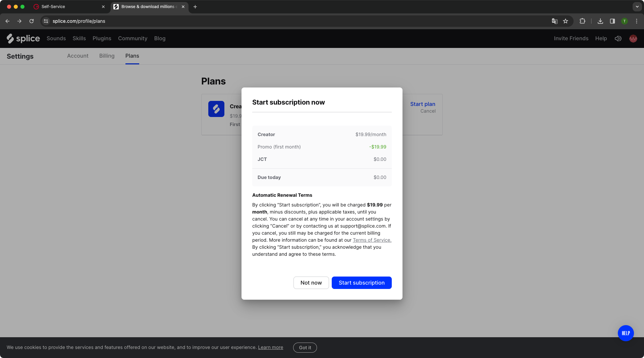
Task: Open the Chrome three-dot menu
Action: tap(637, 21)
